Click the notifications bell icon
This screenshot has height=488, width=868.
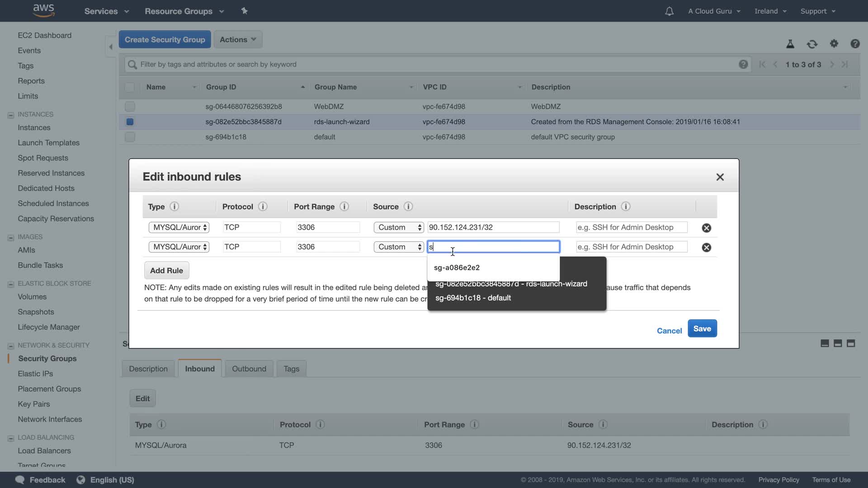[x=669, y=11]
